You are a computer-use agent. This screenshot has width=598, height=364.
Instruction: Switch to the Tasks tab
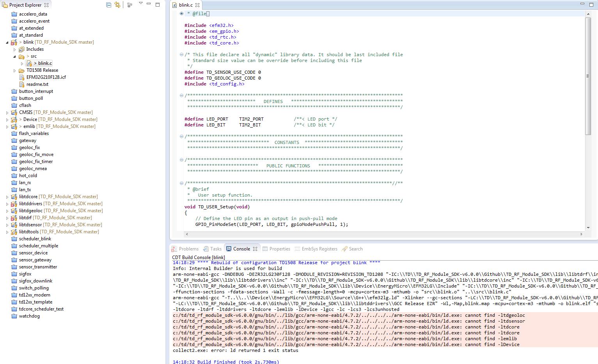(212, 249)
